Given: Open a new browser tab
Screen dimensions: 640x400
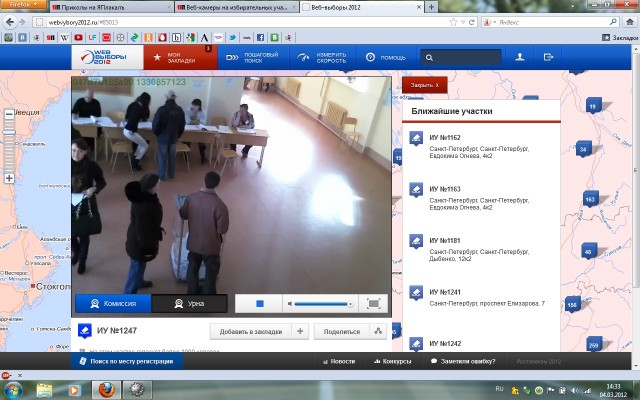Looking at the screenshot, I should pos(431,7).
